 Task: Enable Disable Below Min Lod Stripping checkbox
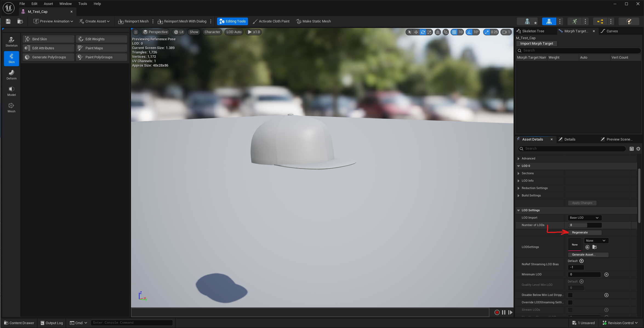coord(570,295)
